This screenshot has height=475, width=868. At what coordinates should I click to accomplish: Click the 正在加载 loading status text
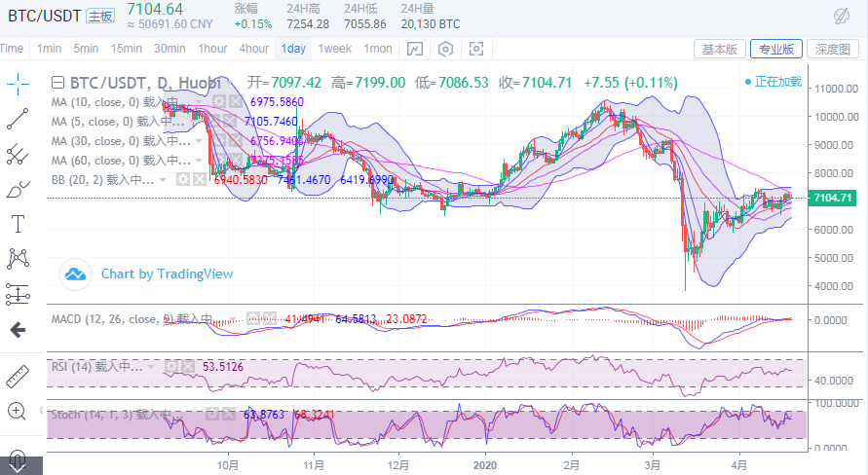click(777, 82)
